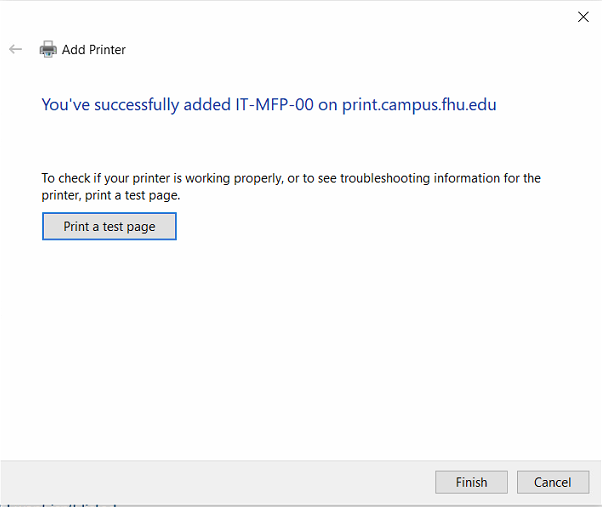This screenshot has height=507, width=602.
Task: Print a test page
Action: [109, 226]
